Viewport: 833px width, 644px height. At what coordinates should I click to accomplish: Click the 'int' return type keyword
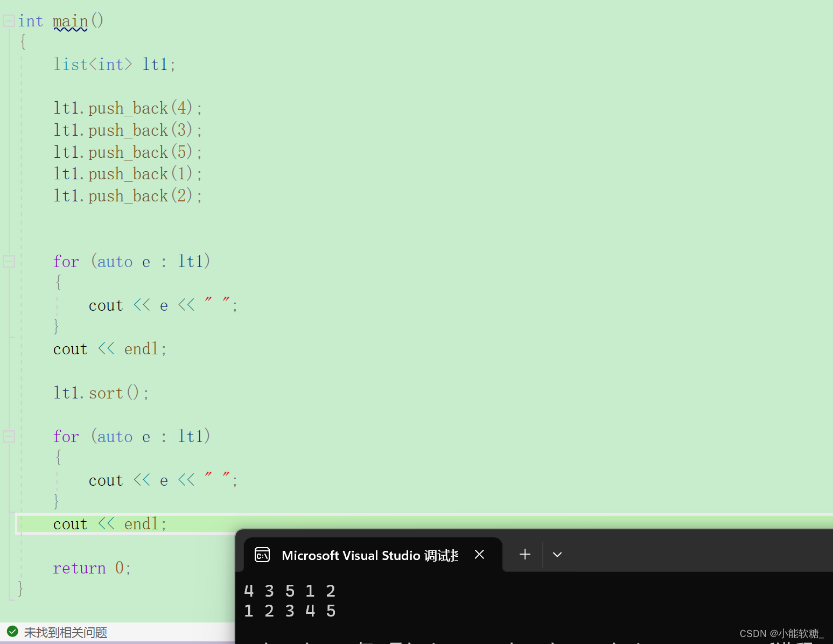tap(31, 21)
